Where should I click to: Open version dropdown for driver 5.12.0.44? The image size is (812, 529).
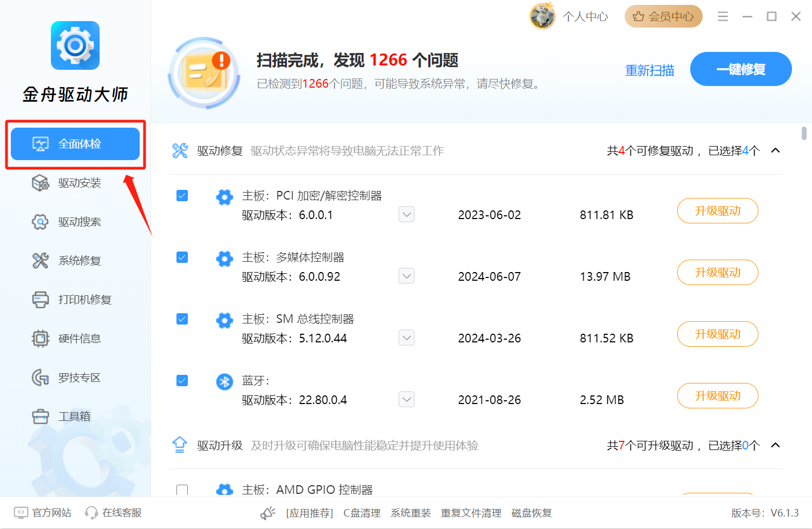pos(407,338)
